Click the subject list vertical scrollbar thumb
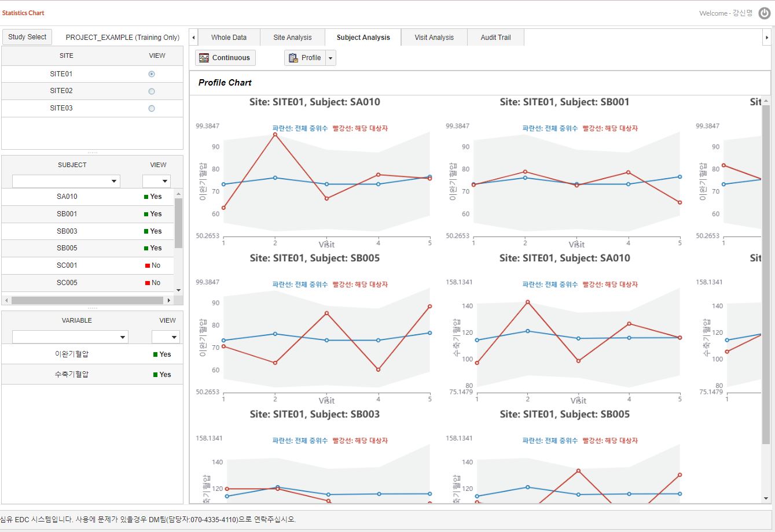 (178, 223)
